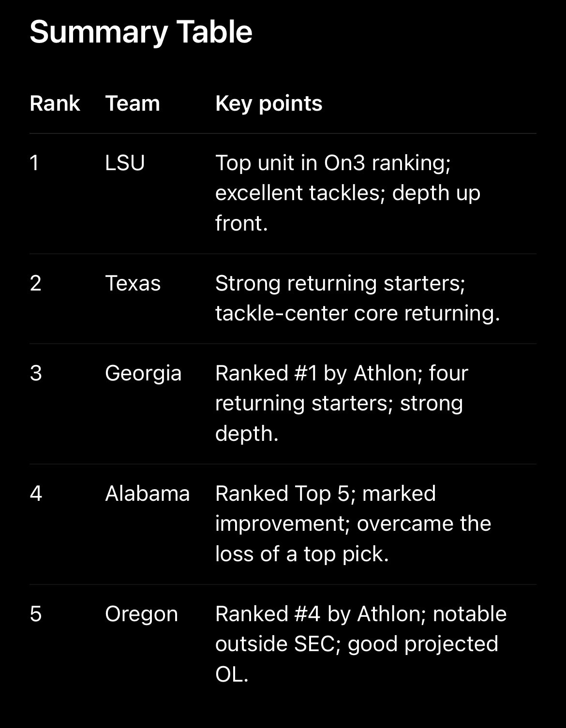Click Texas key points about returning starters
Screen dimensions: 566x728
coord(357,298)
